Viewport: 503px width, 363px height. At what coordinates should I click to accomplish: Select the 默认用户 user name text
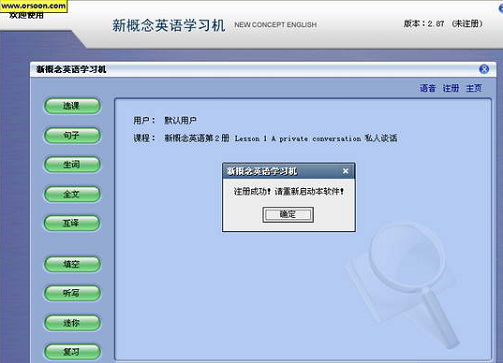pos(180,120)
